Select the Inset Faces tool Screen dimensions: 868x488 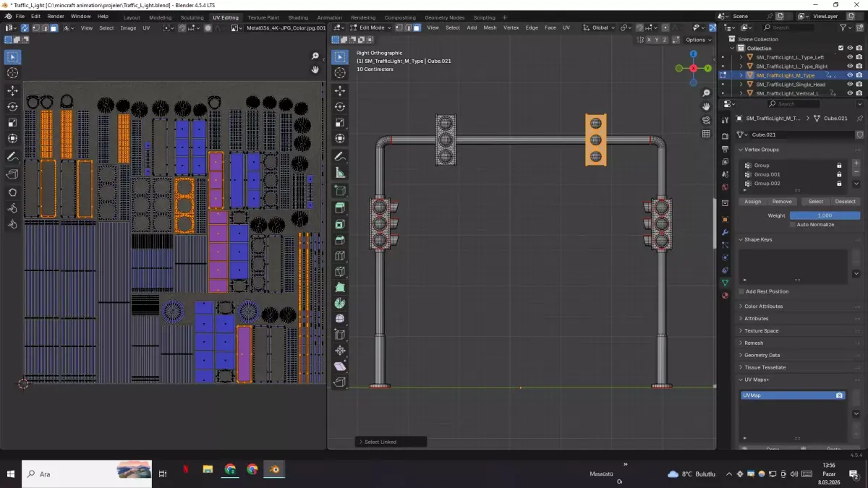340,224
